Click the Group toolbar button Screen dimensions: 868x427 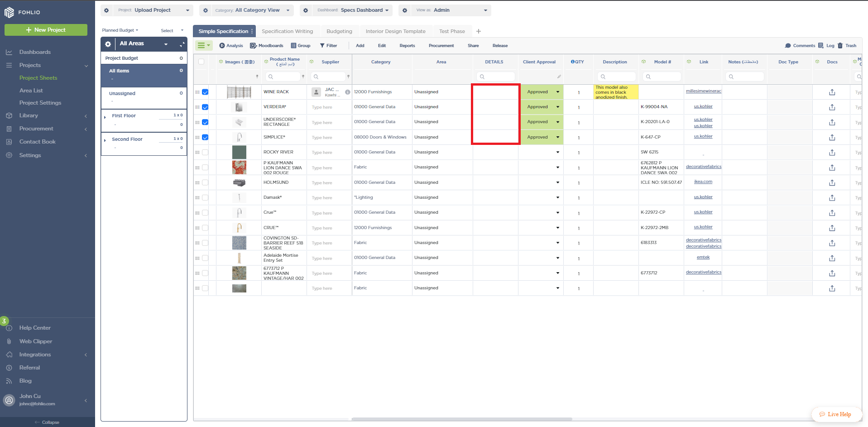click(x=301, y=46)
